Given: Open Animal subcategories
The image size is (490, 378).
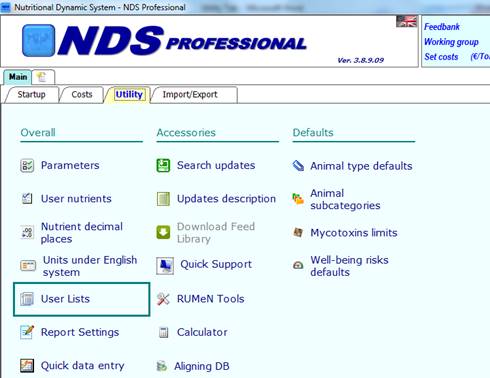Looking at the screenshot, I should 345,199.
